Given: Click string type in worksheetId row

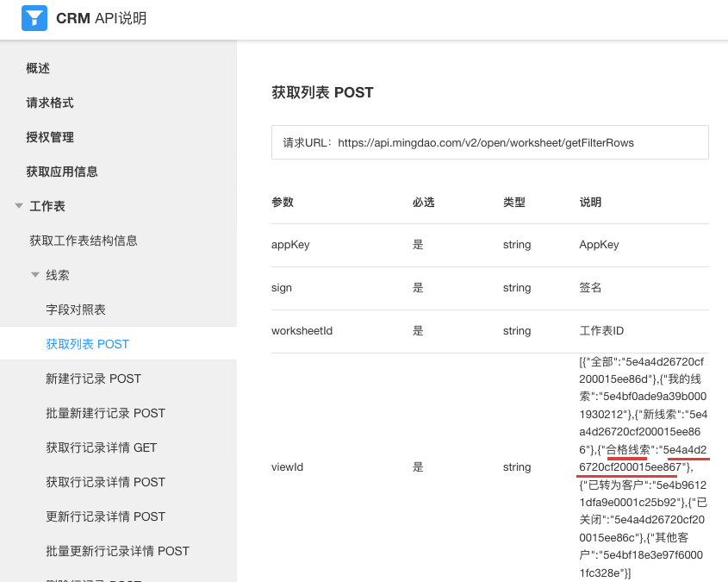Looking at the screenshot, I should [517, 331].
